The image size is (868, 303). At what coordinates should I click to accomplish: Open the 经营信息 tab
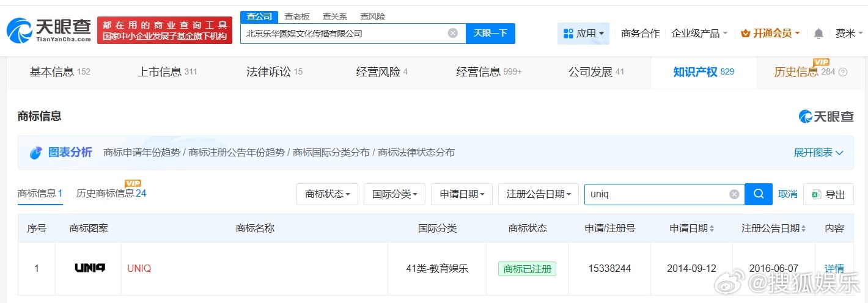click(x=489, y=72)
